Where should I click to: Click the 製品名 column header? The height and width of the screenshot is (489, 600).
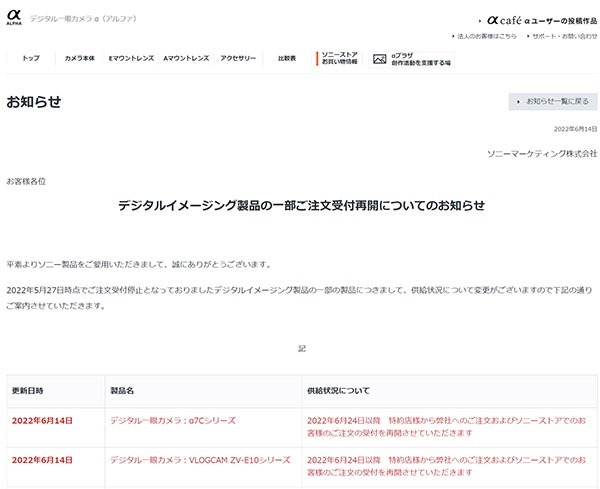click(x=122, y=391)
